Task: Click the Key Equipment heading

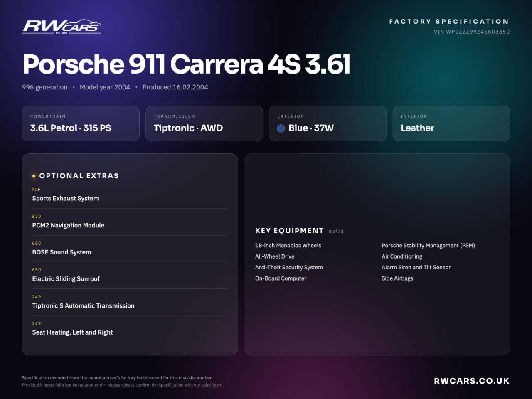Action: [x=289, y=231]
